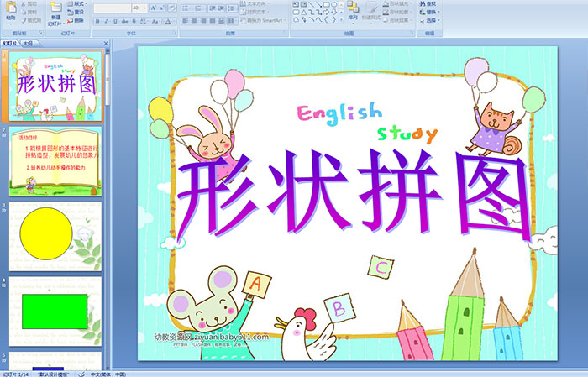Image resolution: width=588 pixels, height=377 pixels.
Task: Open the Paragraph group dialog launcher
Action: pyautogui.click(x=286, y=33)
